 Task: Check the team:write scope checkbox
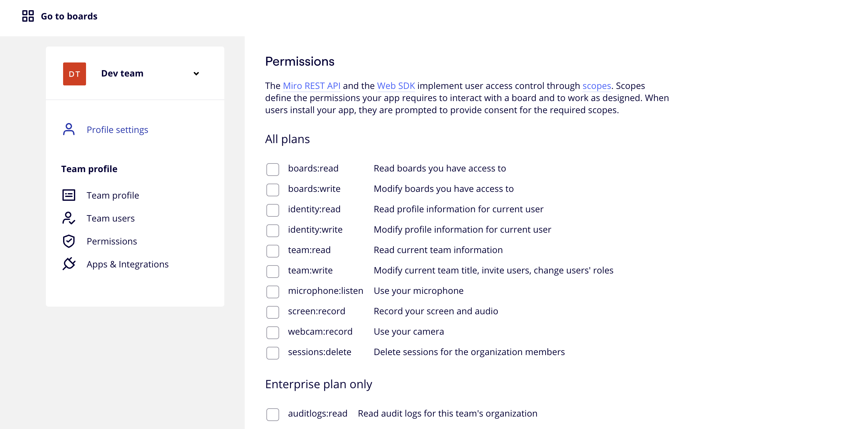click(272, 271)
